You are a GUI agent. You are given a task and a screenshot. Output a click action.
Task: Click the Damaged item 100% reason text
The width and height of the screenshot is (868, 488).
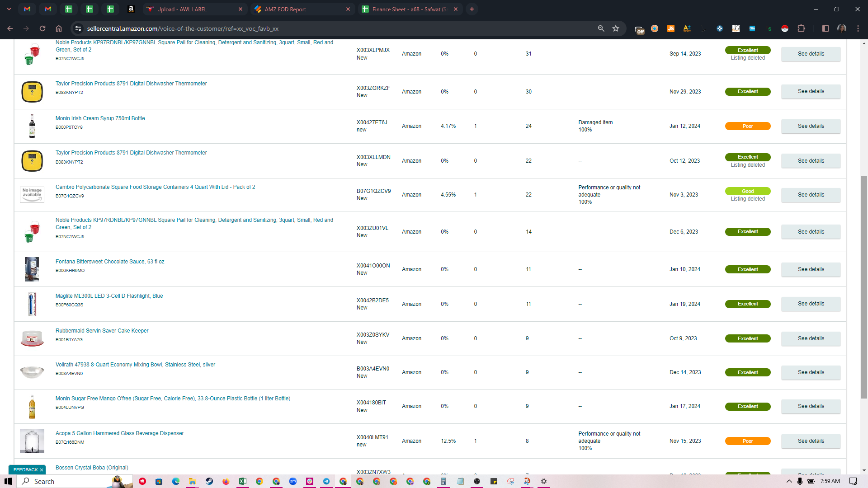pyautogui.click(x=595, y=126)
